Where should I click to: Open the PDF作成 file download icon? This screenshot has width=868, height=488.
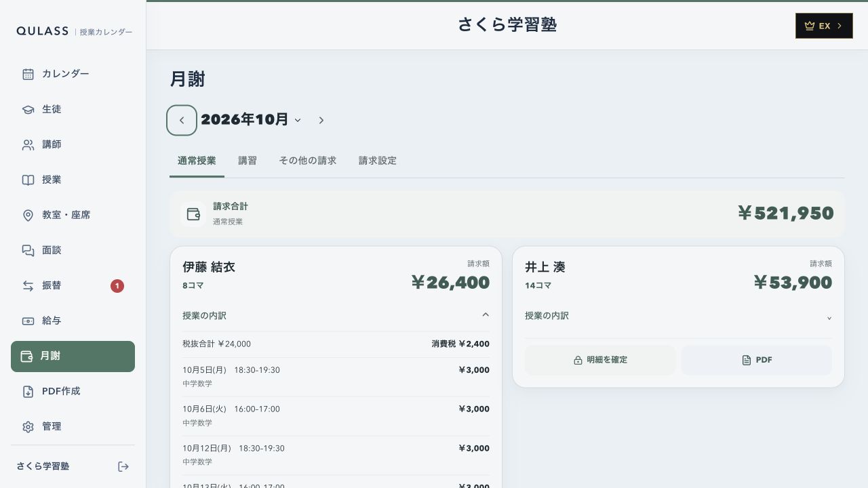[28, 391]
